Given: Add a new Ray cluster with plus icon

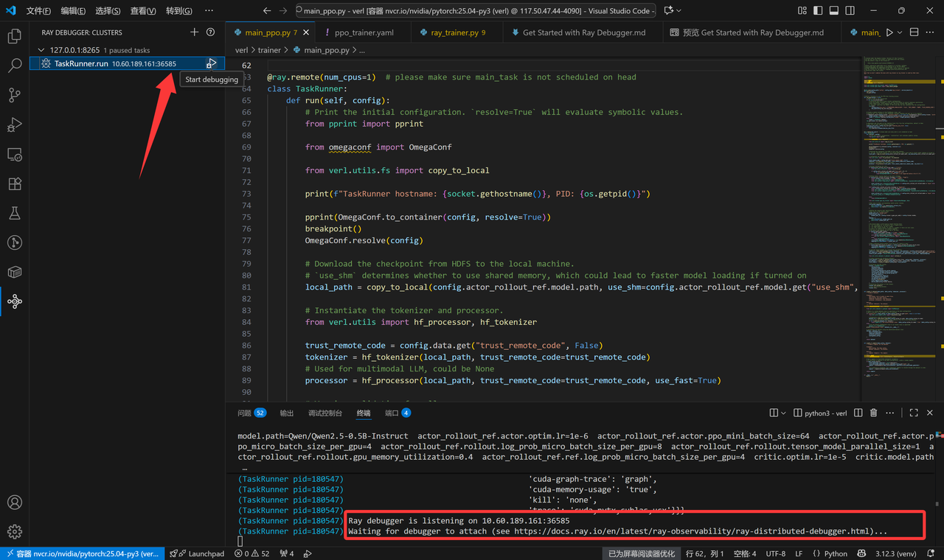Looking at the screenshot, I should pyautogui.click(x=195, y=32).
